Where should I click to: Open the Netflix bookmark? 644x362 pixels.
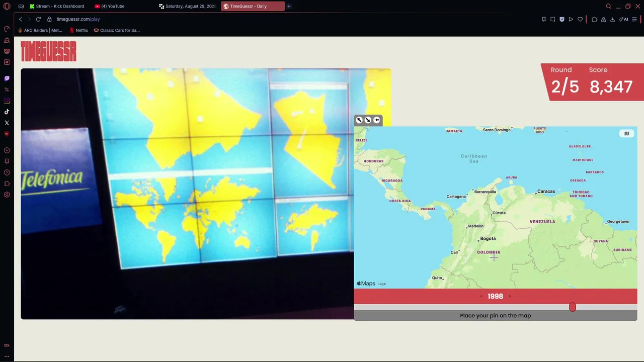point(78,30)
